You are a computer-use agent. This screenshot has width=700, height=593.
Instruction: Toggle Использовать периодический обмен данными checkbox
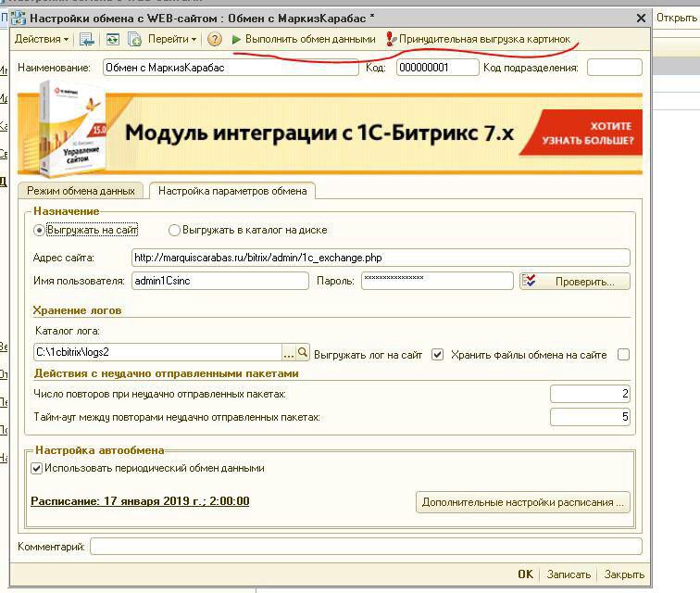(37, 469)
